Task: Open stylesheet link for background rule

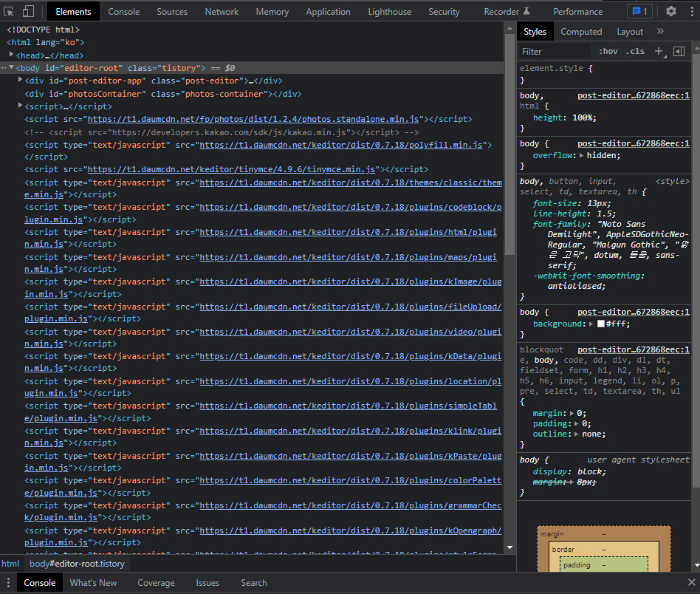Action: pos(633,312)
